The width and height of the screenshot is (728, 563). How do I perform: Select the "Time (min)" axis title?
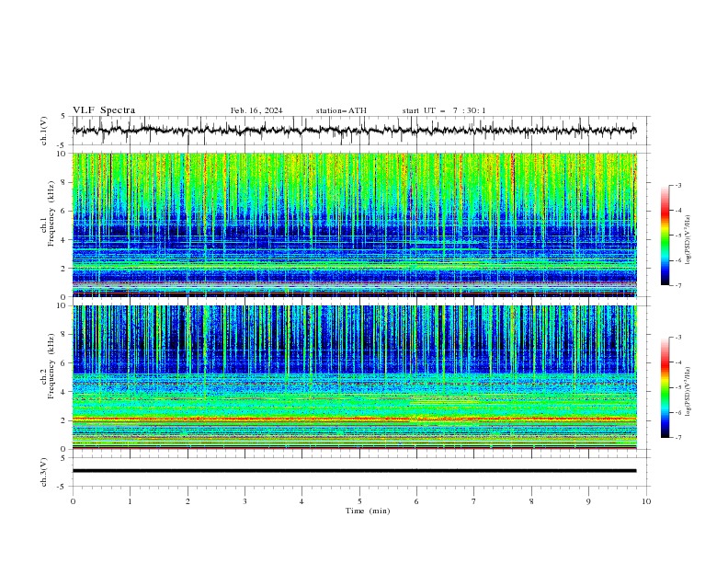pyautogui.click(x=368, y=511)
